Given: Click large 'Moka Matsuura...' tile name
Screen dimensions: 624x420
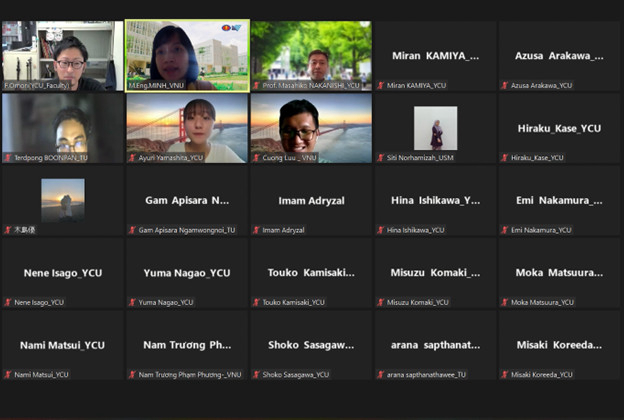Looking at the screenshot, I should (559, 273).
